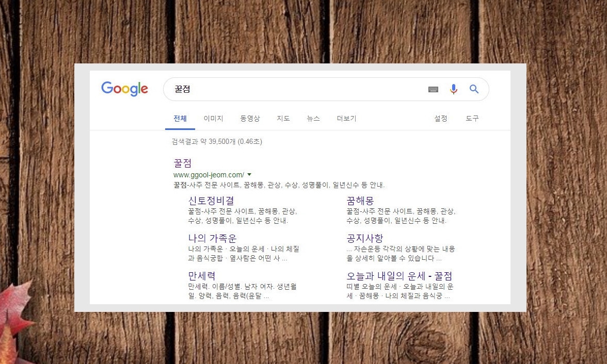Screen dimensions: 607x364
Task: Click the main result description starting 꿀점-사주 전문 사이트
Action: [279, 185]
